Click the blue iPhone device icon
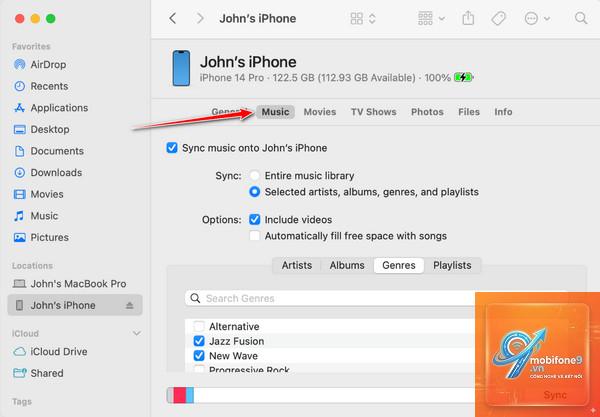Screen dimensions: 600x417 pos(181,68)
